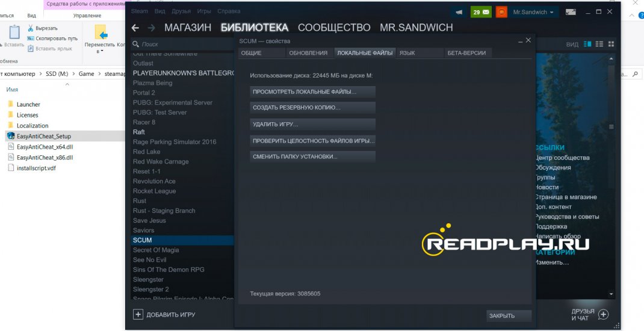Click Steam library scrollbar down arrow

(x=611, y=294)
